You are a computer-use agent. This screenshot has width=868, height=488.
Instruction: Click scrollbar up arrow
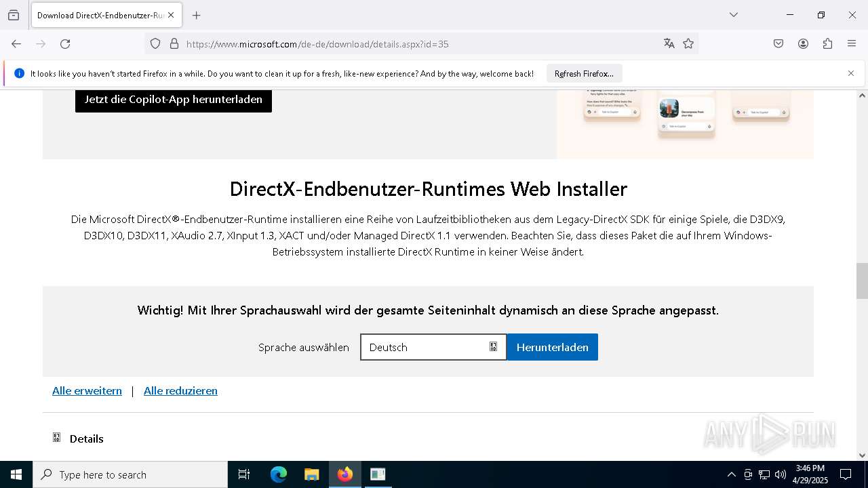pos(862,96)
